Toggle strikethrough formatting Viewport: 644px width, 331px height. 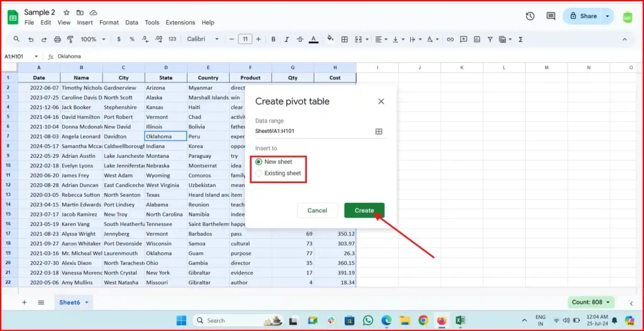click(300, 40)
